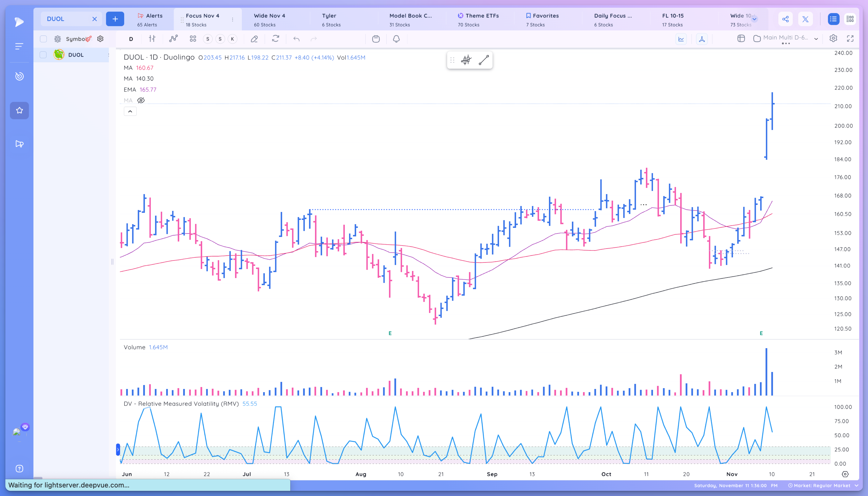
Task: Click the blue plus add button
Action: click(115, 19)
